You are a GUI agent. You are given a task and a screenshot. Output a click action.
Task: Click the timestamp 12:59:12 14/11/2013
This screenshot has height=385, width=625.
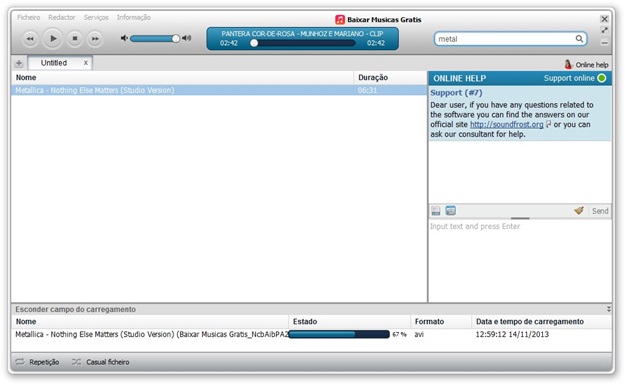click(512, 334)
